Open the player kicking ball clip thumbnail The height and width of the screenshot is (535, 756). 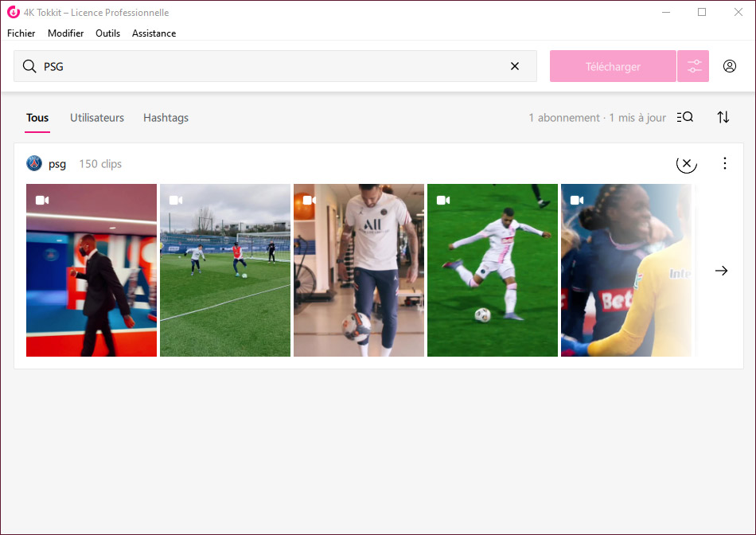(493, 270)
